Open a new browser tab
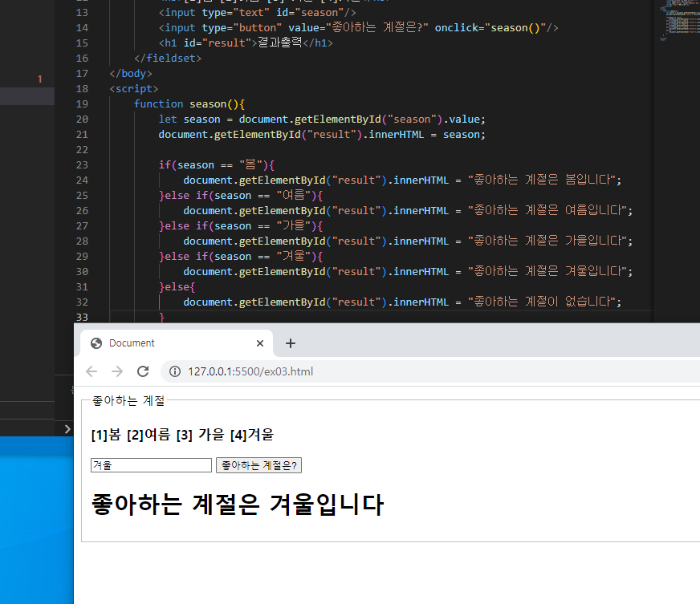Image resolution: width=700 pixels, height=604 pixels. click(290, 343)
